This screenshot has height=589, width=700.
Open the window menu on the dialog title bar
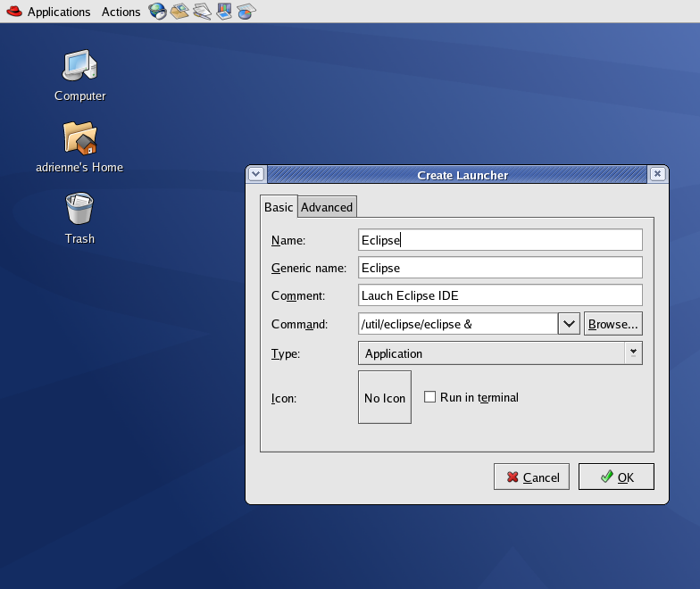(256, 175)
